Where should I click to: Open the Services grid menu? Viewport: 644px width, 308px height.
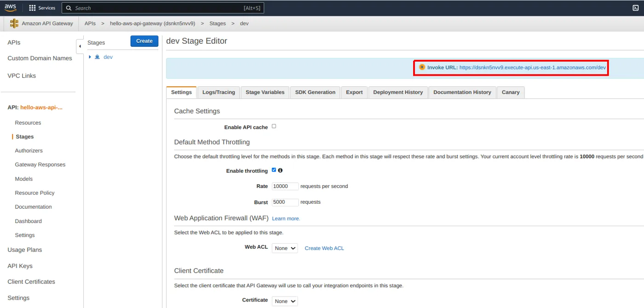click(42, 8)
